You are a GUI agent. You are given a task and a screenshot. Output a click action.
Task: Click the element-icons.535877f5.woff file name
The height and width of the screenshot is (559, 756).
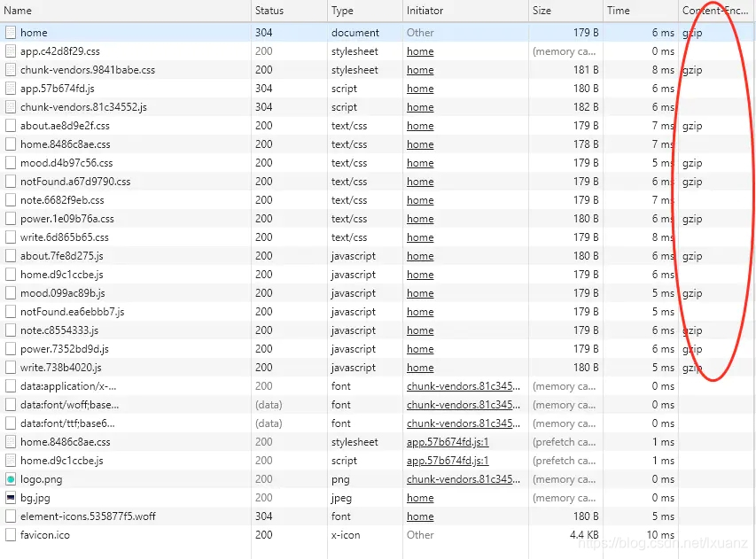(x=88, y=516)
